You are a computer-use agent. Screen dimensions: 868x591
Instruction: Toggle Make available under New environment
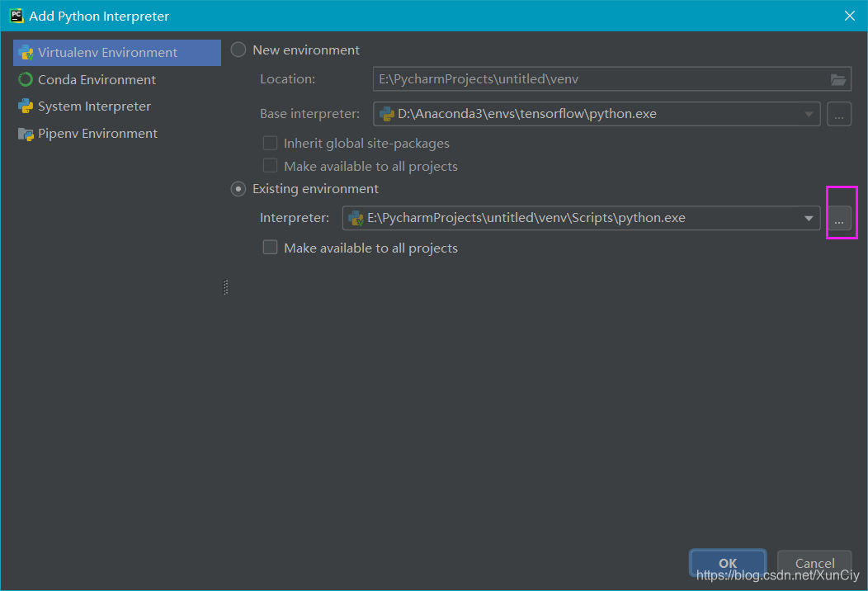[270, 166]
